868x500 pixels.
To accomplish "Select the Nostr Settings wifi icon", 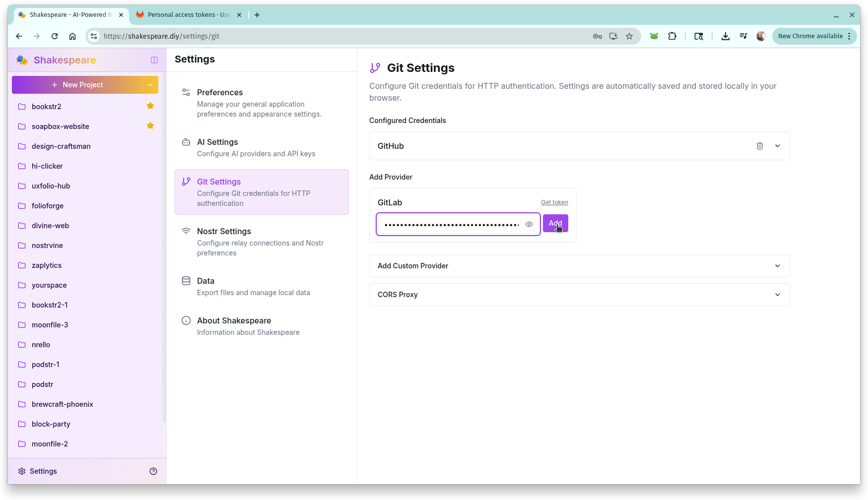I will 186,231.
